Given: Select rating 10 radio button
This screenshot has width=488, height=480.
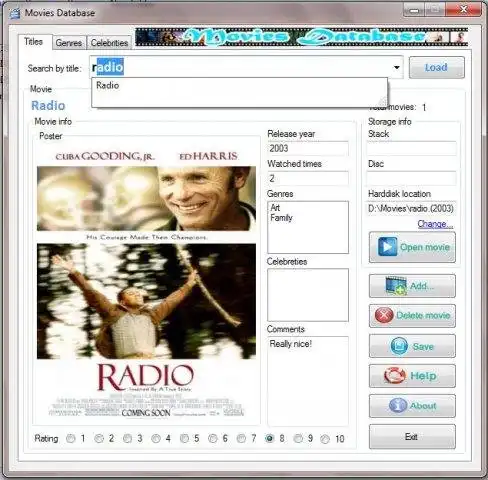Looking at the screenshot, I should tap(325, 439).
